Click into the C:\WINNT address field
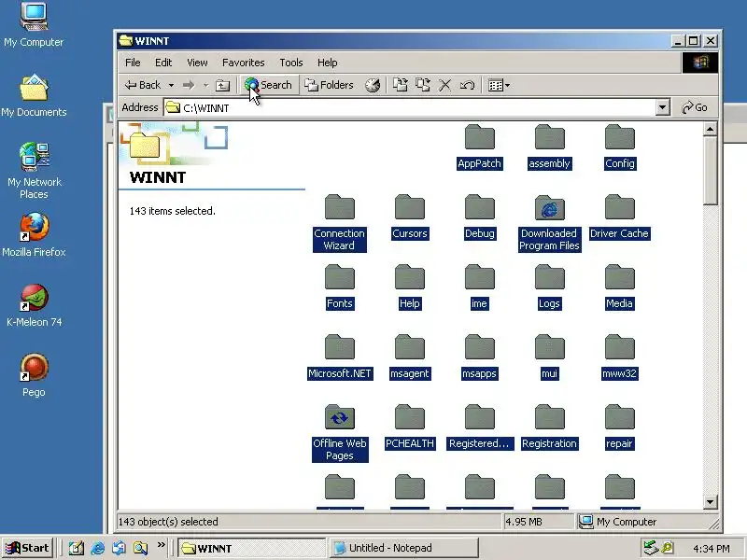The height and width of the screenshot is (560, 747). point(410,107)
